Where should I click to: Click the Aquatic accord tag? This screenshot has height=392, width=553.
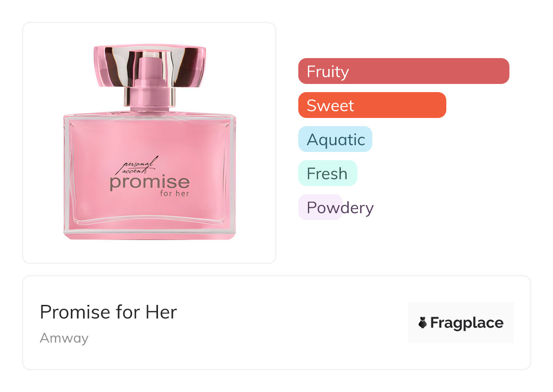tap(335, 139)
